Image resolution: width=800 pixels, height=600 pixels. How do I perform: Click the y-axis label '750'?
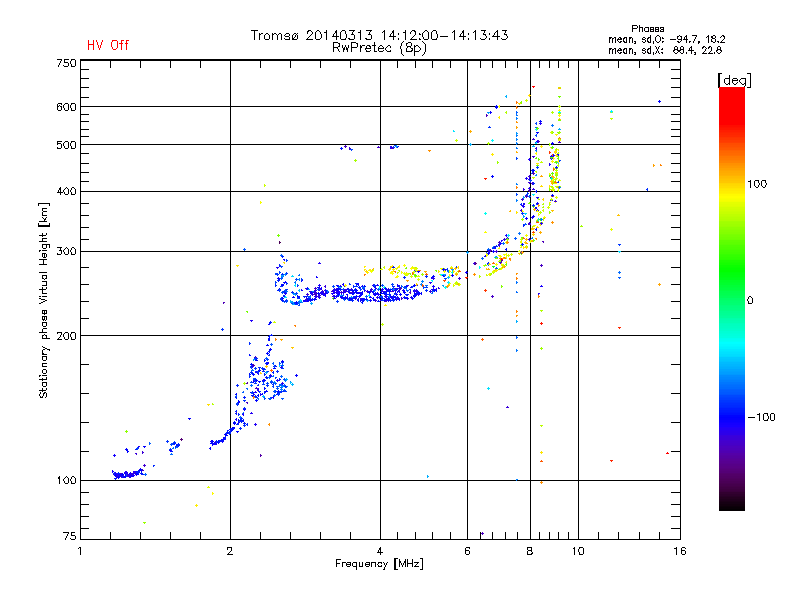click(66, 63)
